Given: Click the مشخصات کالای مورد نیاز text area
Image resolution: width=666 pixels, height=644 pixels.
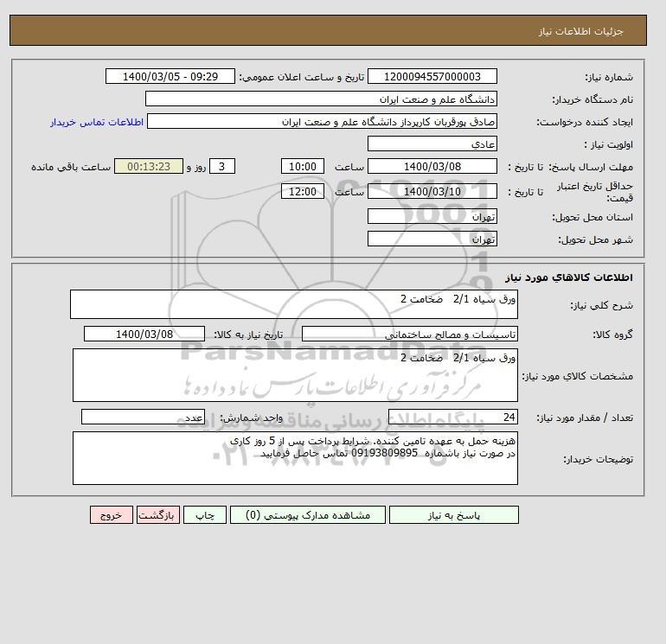Looking at the screenshot, I should (x=295, y=375).
